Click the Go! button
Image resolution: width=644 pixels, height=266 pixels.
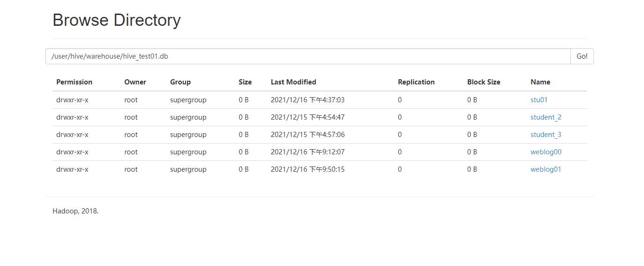click(582, 56)
